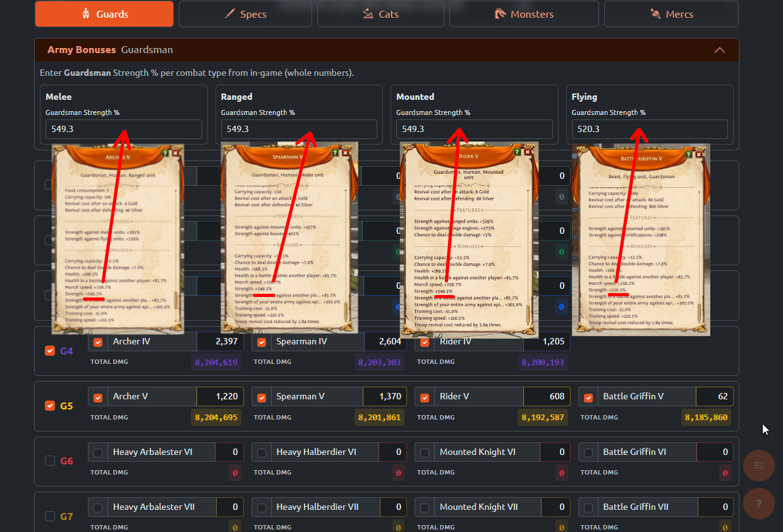Edit the Spearman V troop count
783x532 pixels.
point(384,397)
